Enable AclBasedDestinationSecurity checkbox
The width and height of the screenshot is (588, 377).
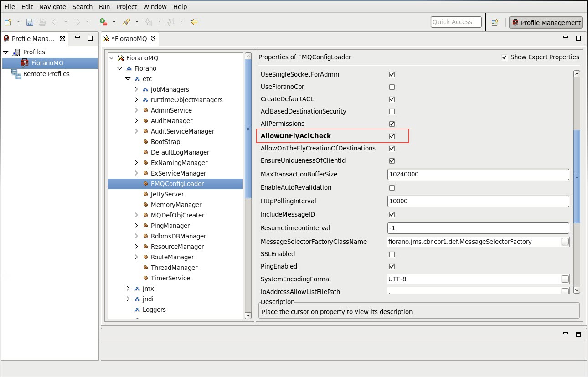(x=392, y=112)
